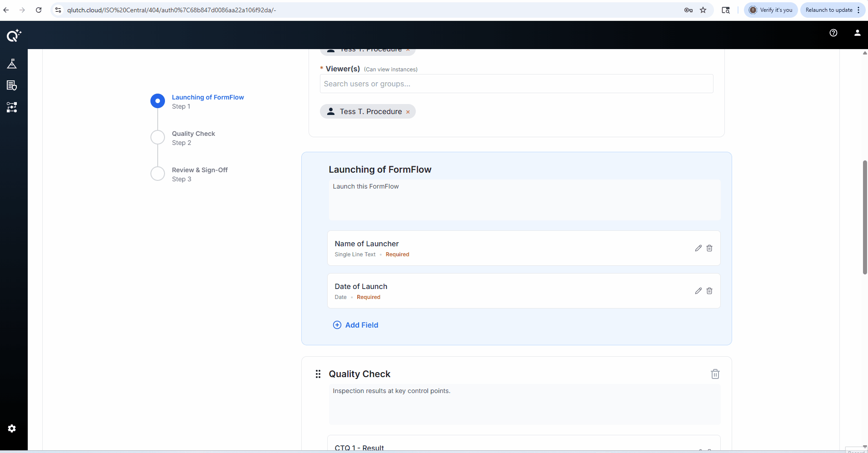
Task: Open the settings gear at bottom of sidebar
Action: pos(12,428)
